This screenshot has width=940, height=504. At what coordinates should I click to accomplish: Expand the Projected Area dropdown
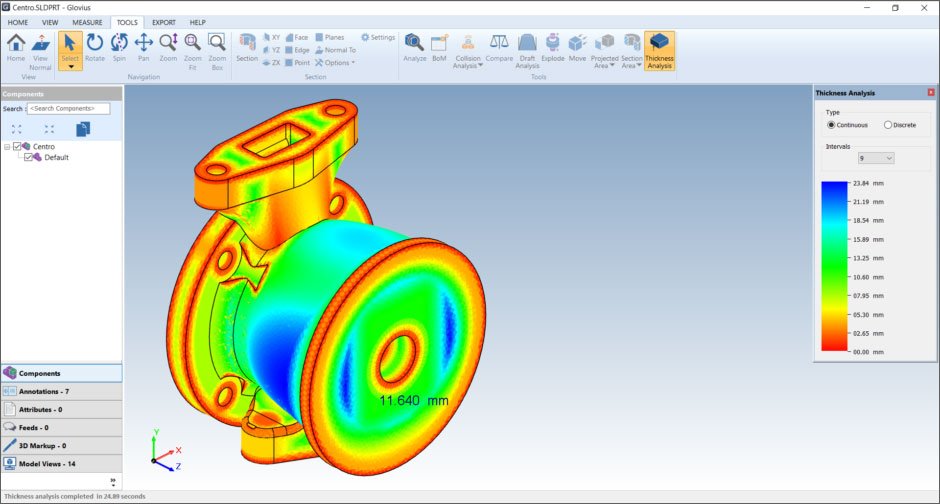(x=612, y=65)
